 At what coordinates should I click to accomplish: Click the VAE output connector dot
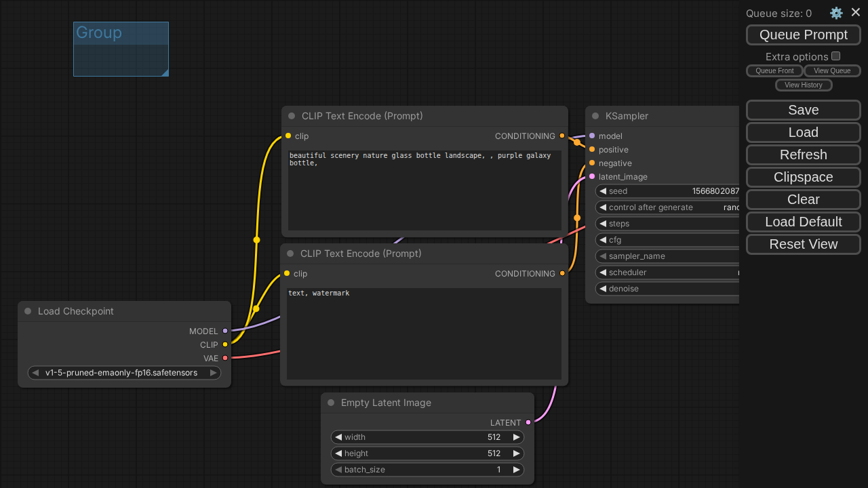click(225, 358)
